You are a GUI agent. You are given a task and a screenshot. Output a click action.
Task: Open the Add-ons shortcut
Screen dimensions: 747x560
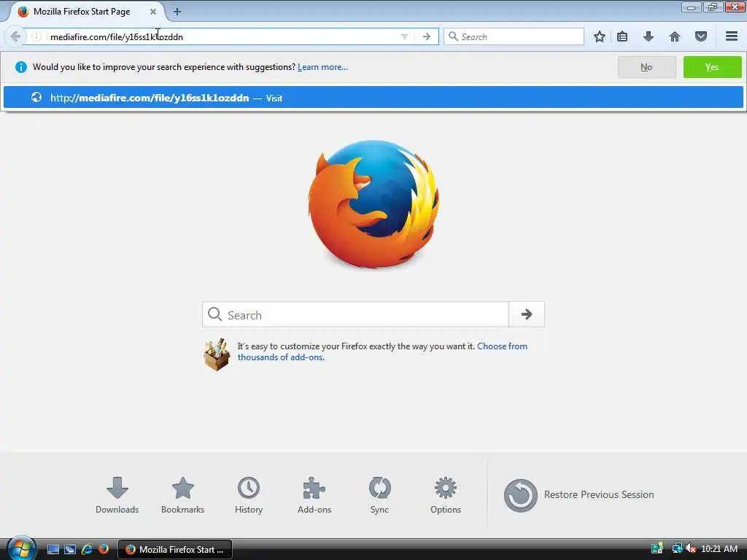point(314,495)
